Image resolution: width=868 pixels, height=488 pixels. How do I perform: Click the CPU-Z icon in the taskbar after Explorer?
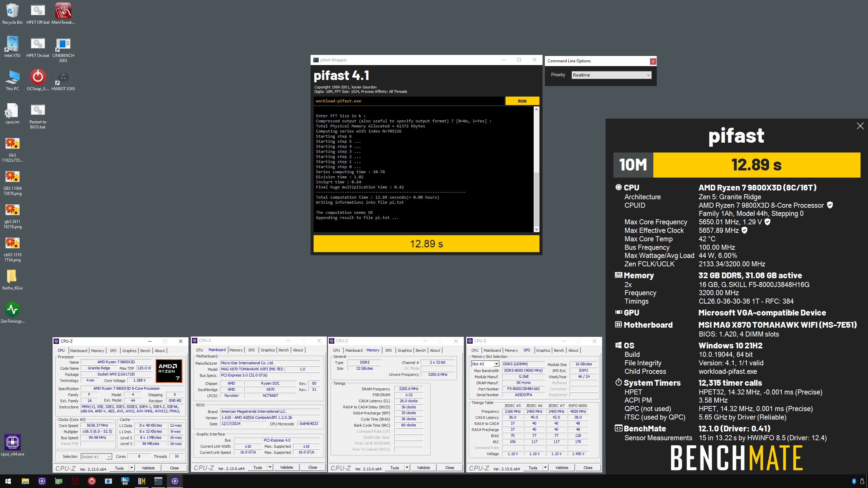coord(42,481)
